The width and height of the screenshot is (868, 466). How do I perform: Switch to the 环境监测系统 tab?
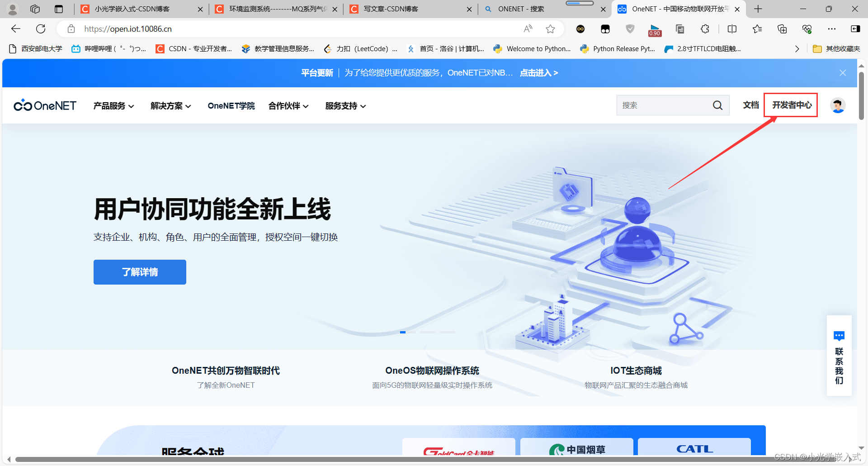[x=277, y=9]
